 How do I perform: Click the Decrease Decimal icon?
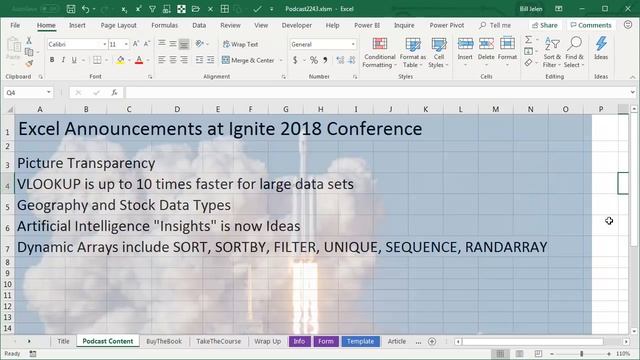tap(351, 60)
